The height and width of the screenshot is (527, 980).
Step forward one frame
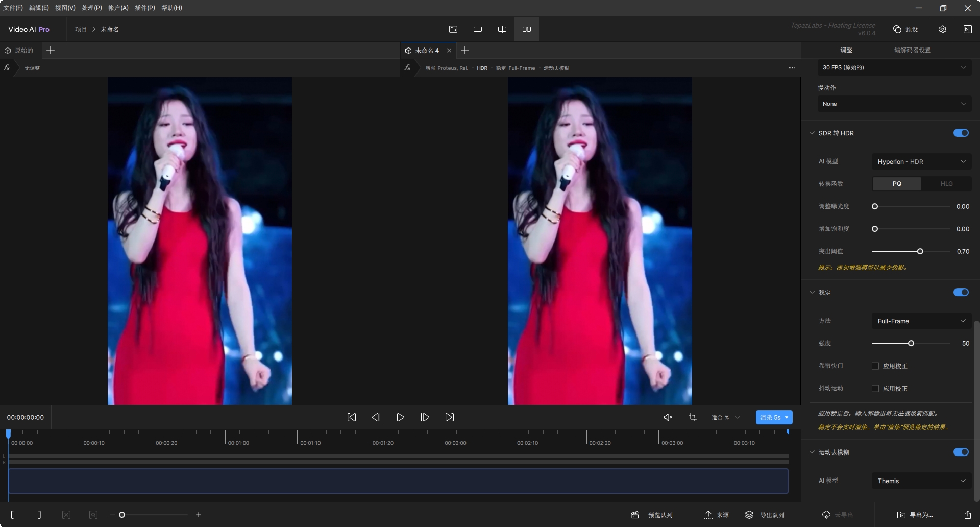[x=425, y=417]
